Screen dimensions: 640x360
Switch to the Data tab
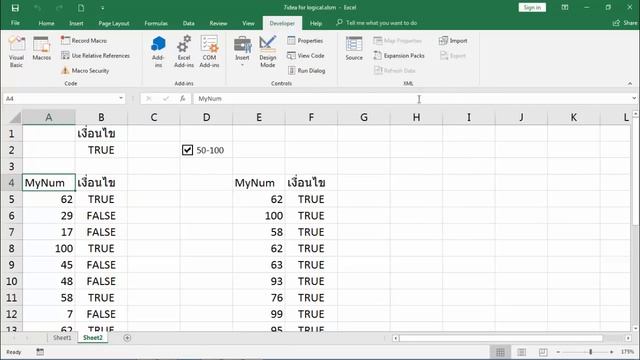click(x=189, y=23)
